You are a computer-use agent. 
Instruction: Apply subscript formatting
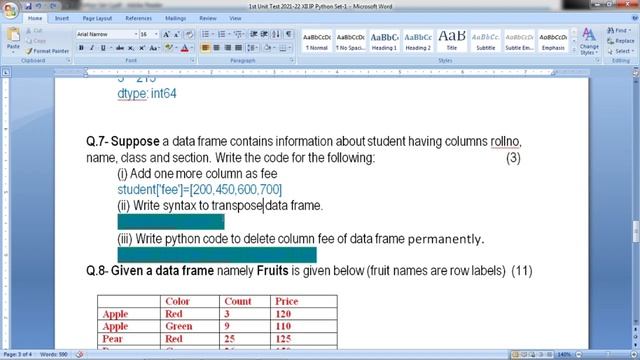[x=131, y=48]
